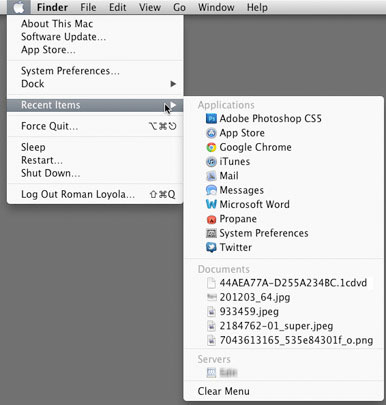Expand the Recent Items submenu arrow
Image resolution: width=386 pixels, height=405 pixels.
(173, 105)
